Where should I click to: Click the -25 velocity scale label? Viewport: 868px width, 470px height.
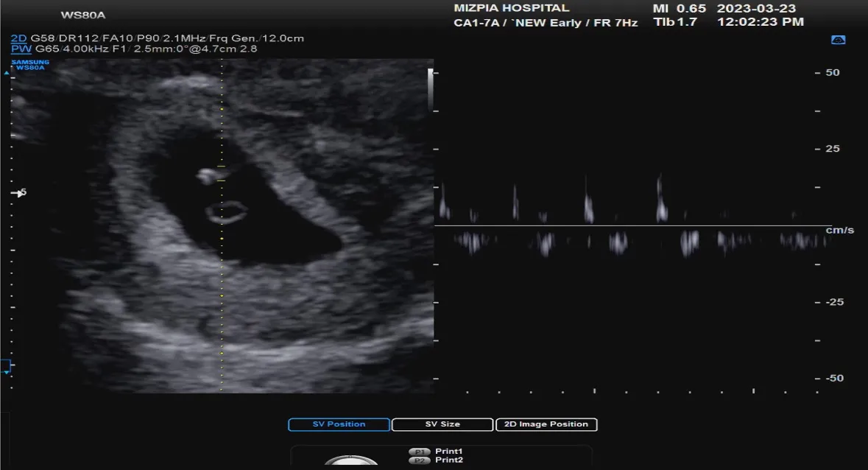click(835, 302)
